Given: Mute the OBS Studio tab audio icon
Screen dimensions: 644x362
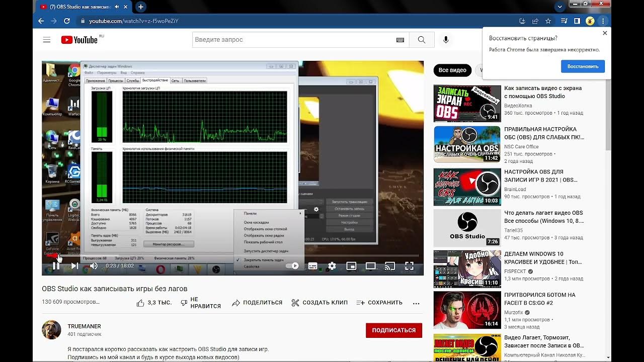Looking at the screenshot, I should (117, 7).
